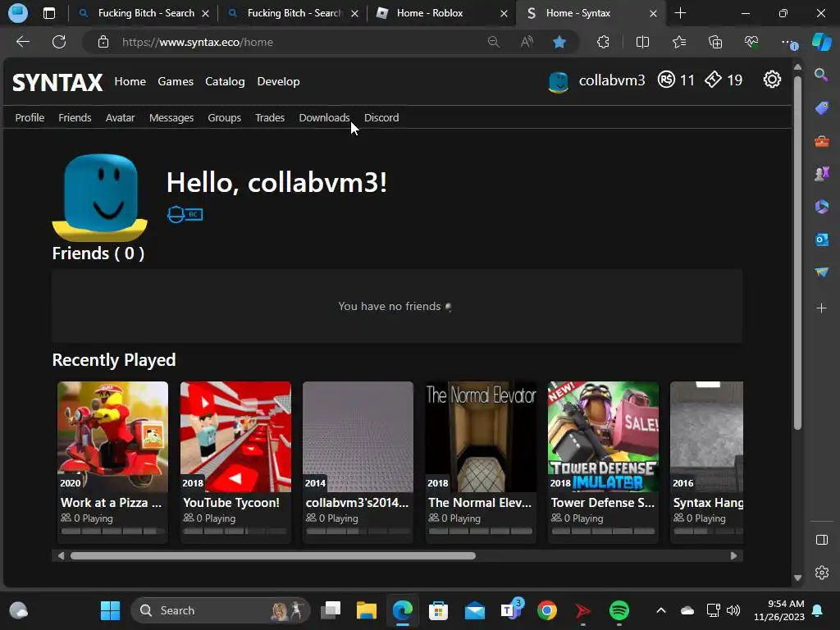Switch to the Home - Roblox tab
This screenshot has width=840, height=630.
click(441, 13)
